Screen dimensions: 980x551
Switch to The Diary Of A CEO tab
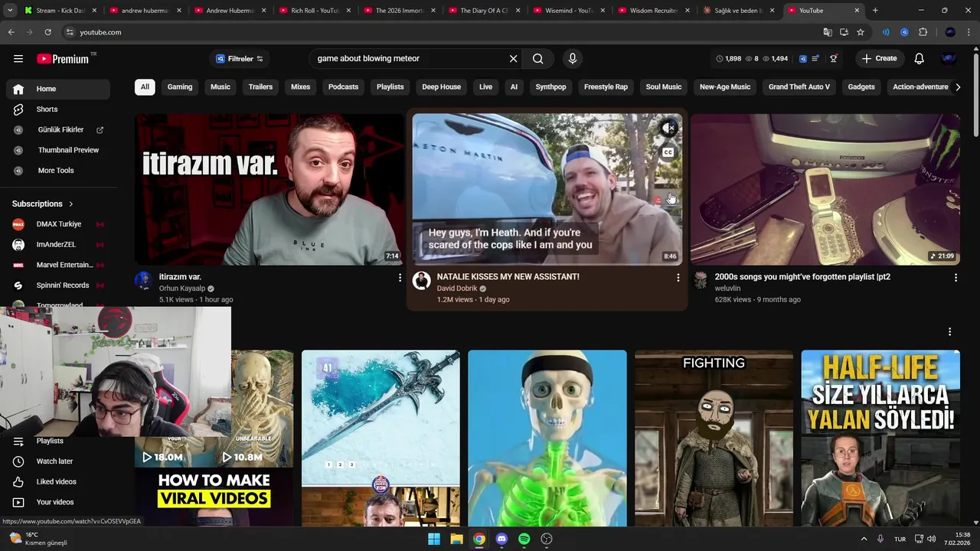tap(484, 11)
